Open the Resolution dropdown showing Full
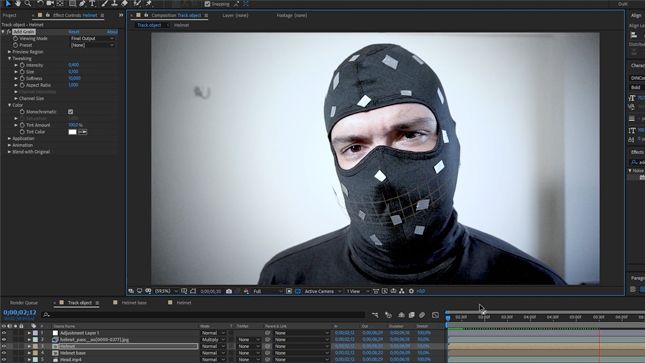The image size is (645, 363). pos(267,291)
